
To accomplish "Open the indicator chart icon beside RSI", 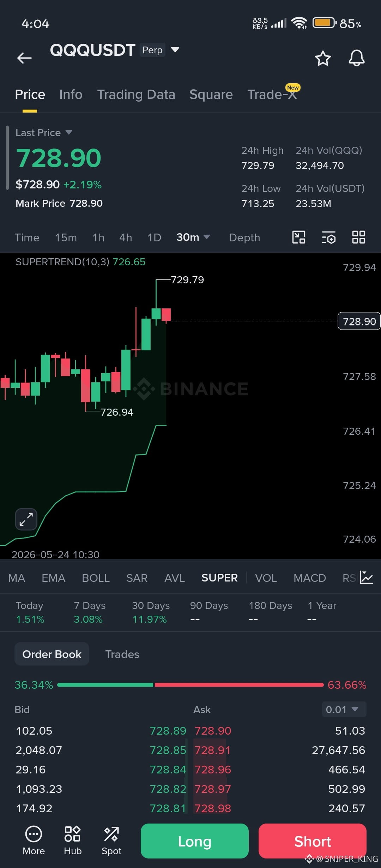I will [x=366, y=578].
